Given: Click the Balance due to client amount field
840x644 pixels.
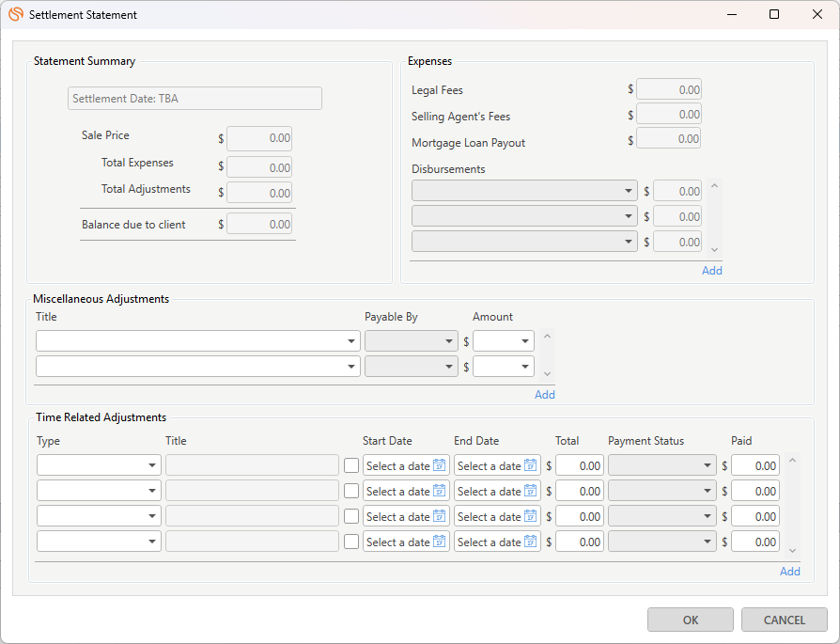Looking at the screenshot, I should click(259, 224).
